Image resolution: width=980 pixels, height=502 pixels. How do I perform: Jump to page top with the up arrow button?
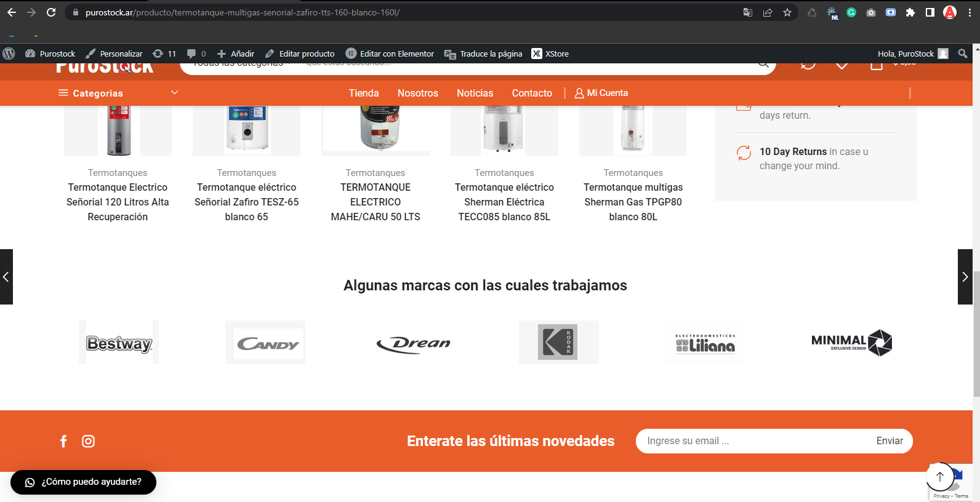940,476
